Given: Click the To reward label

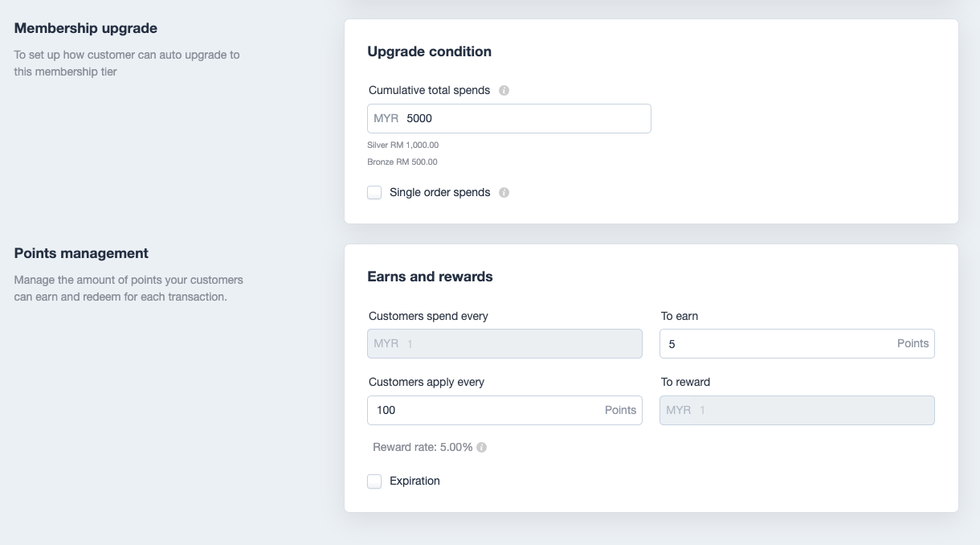Looking at the screenshot, I should 686,383.
